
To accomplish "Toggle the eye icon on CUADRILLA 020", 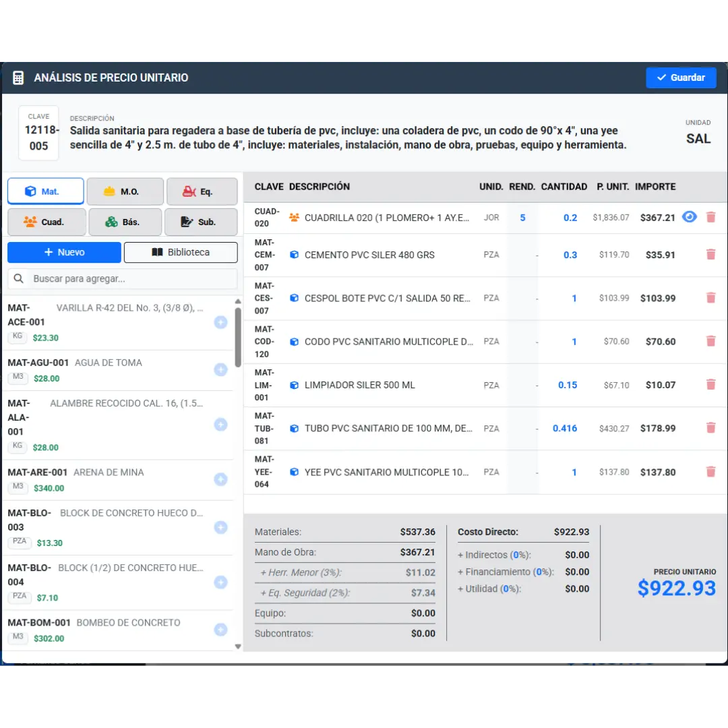I will (689, 217).
